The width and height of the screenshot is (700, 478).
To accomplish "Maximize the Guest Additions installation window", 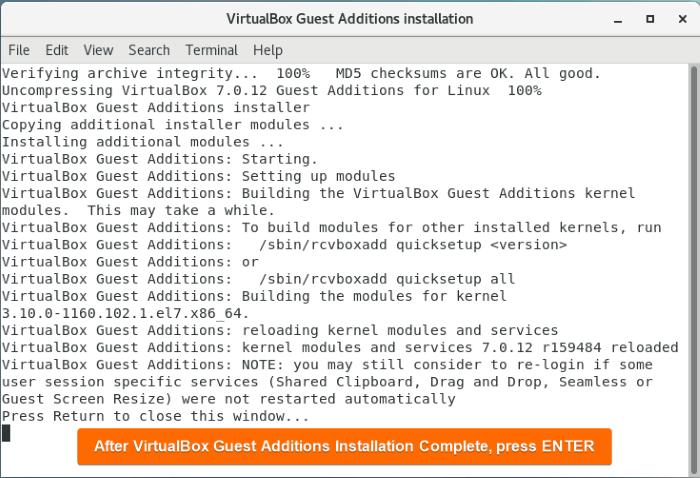I will tap(650, 19).
